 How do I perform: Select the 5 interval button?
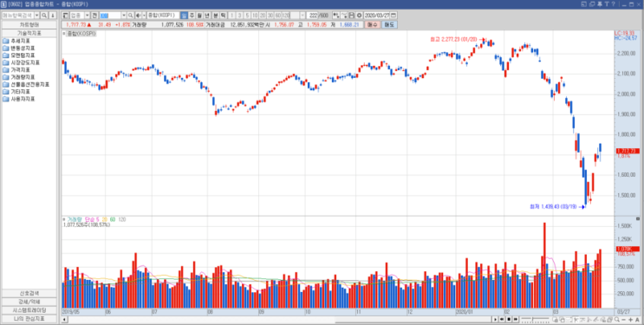click(x=247, y=16)
